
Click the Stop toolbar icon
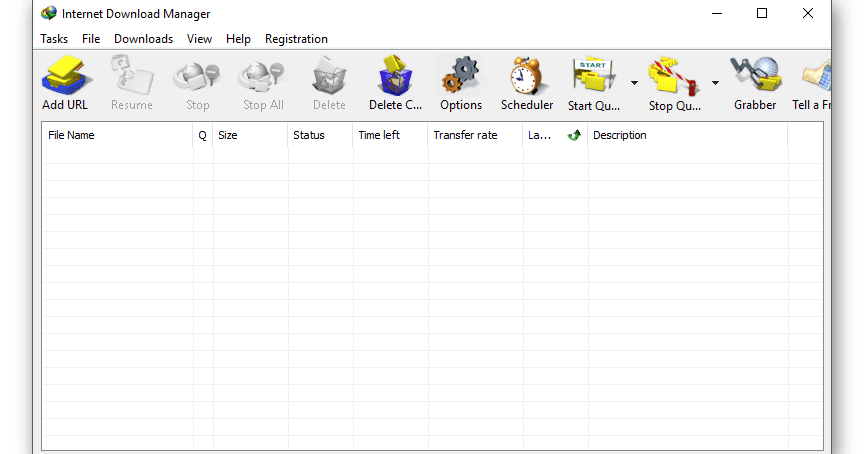[197, 77]
